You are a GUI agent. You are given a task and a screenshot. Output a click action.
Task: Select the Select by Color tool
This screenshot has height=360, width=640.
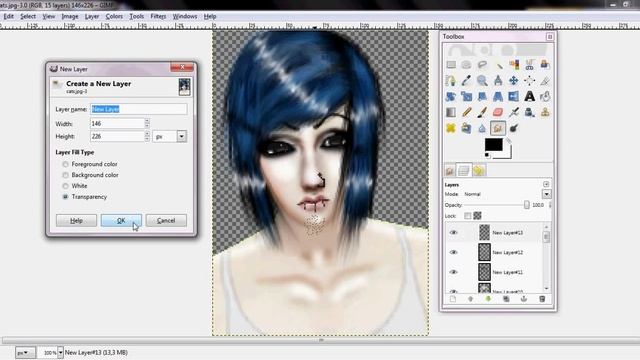(x=513, y=64)
